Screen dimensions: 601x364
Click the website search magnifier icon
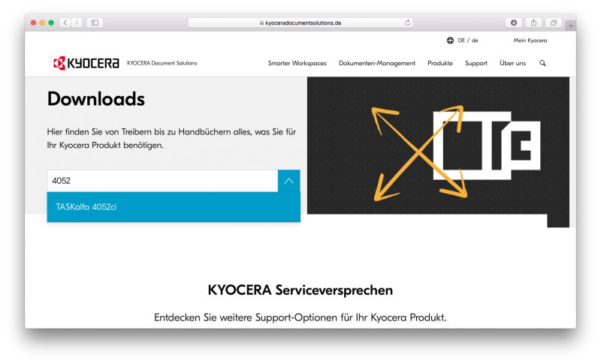click(x=542, y=63)
